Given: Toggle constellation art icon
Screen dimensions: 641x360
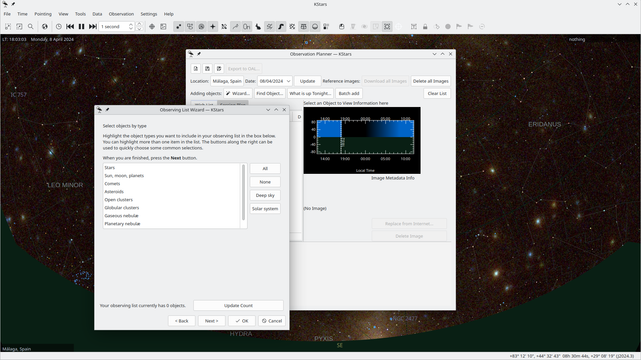Looking at the screenshot, I should pos(258,27).
